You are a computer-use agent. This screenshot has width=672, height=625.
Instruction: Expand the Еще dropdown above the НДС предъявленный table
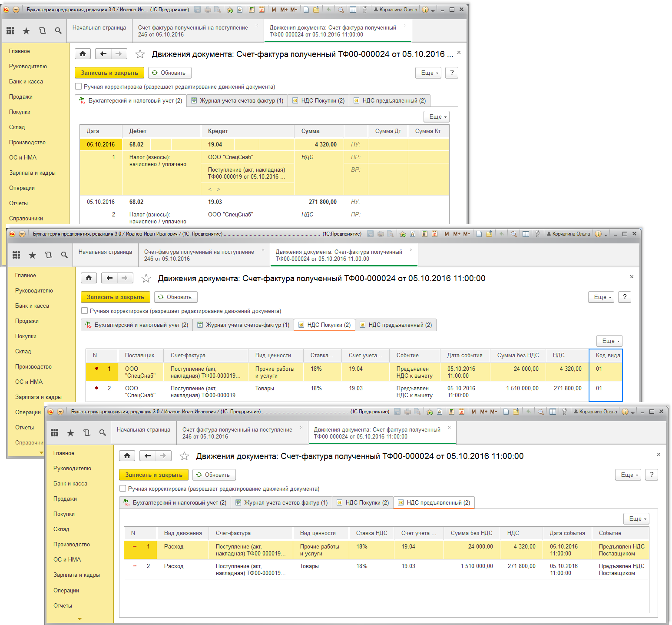point(636,519)
